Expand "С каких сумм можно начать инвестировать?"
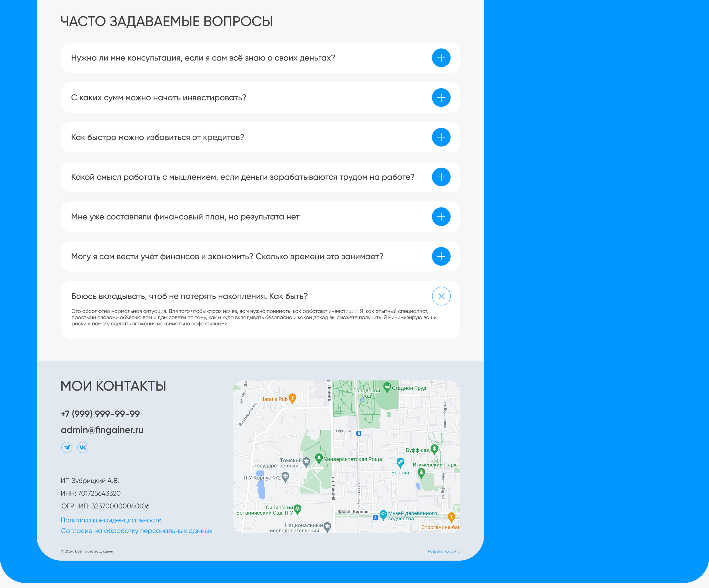Screen dimensions: 709x588 coord(441,97)
